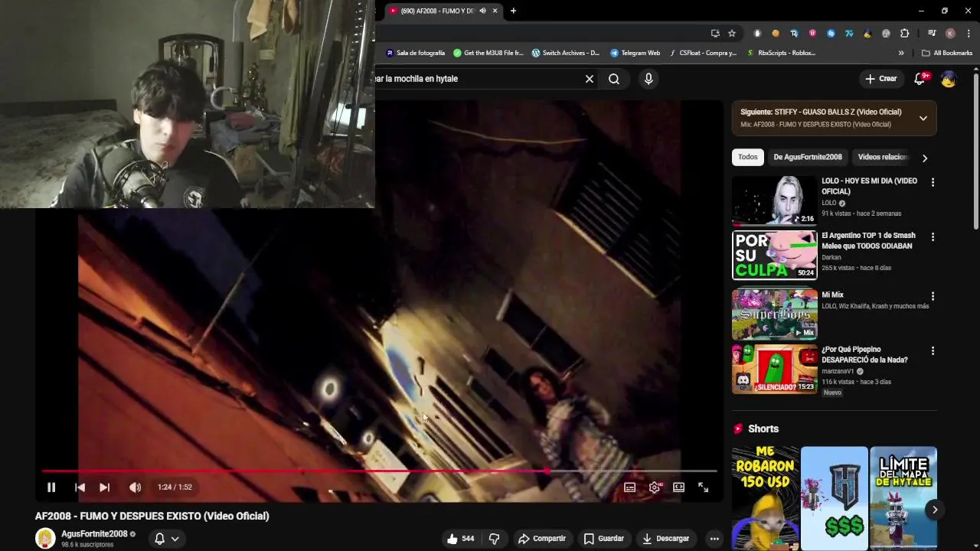This screenshot has height=551, width=980.
Task: Open YouTube notifications bell
Action: [920, 78]
